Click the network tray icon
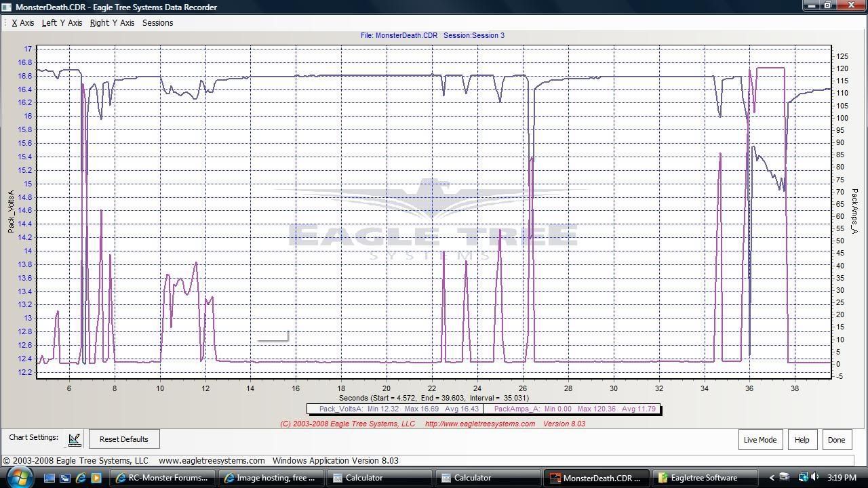This screenshot has width=868, height=488. click(x=802, y=478)
